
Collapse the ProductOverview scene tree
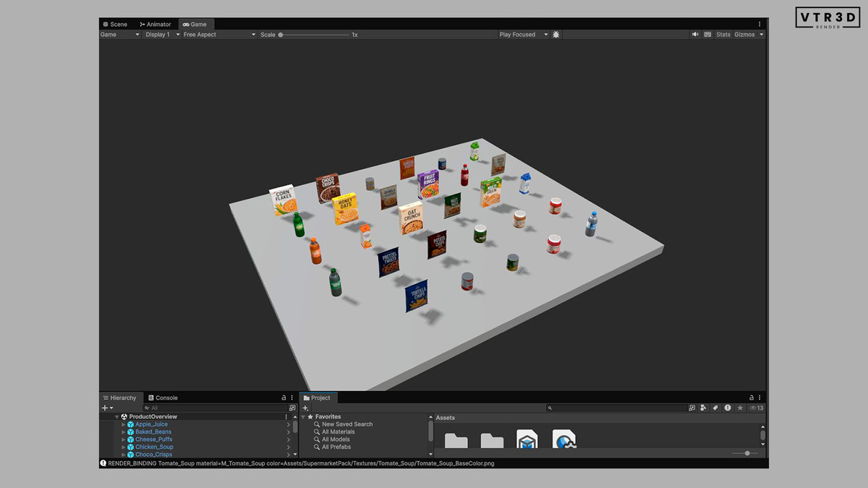[116, 416]
